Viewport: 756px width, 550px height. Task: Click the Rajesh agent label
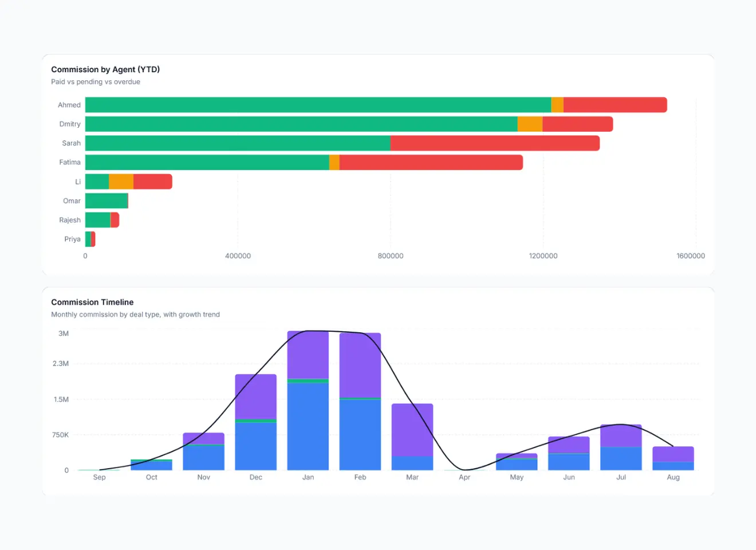(70, 220)
